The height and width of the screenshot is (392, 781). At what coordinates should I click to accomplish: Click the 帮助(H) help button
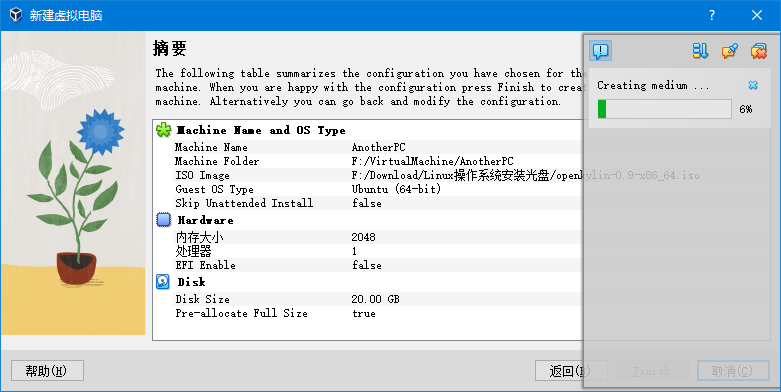click(x=47, y=371)
